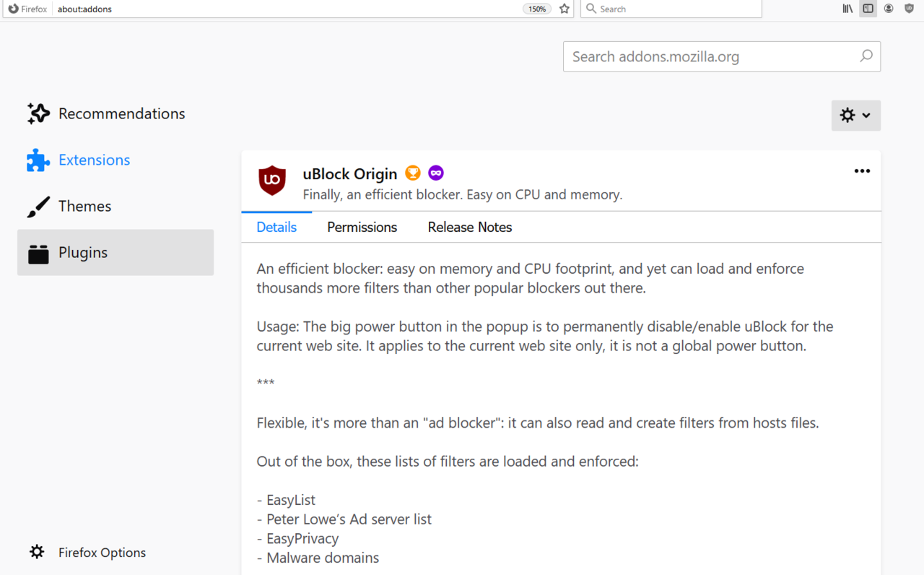The width and height of the screenshot is (924, 575).
Task: Click the Themes paintbrush icon
Action: 38,207
